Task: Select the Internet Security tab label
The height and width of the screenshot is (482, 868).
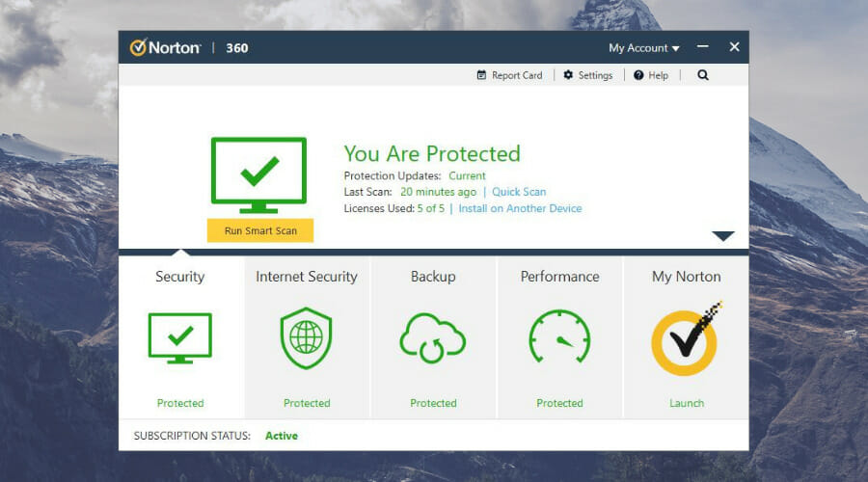Action: [x=306, y=276]
